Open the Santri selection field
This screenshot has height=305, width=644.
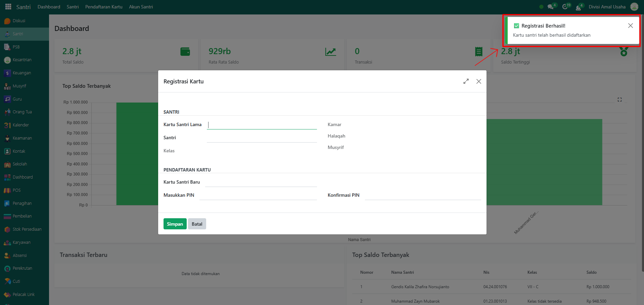[262, 138]
